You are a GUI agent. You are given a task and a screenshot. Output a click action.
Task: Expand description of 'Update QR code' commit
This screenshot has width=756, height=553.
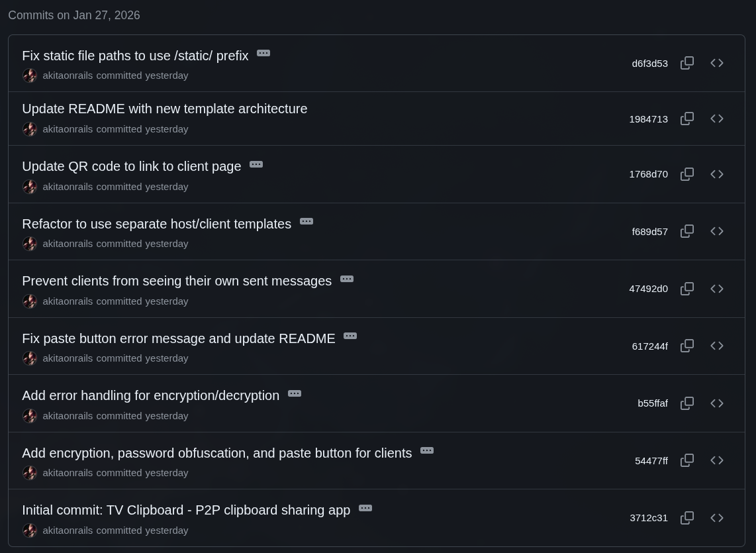tap(256, 164)
